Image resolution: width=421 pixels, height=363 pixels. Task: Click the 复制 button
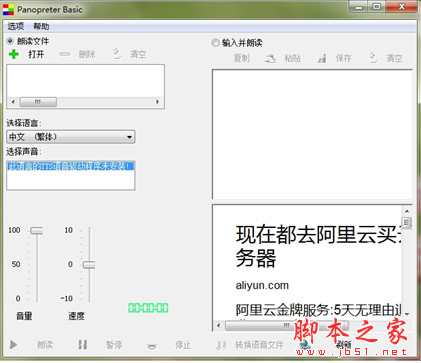(x=242, y=58)
